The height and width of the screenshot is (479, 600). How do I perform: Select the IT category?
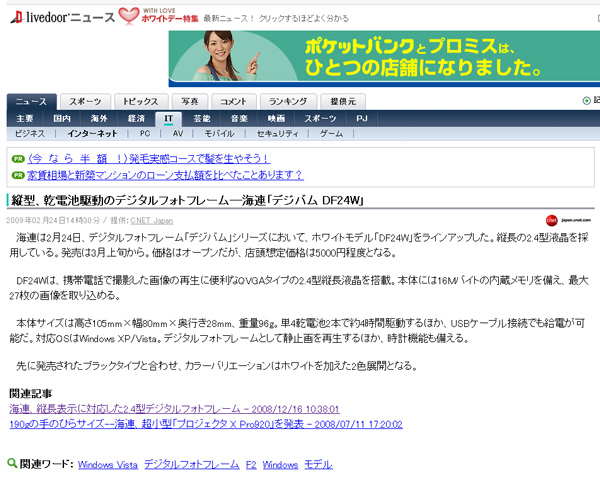[168, 119]
